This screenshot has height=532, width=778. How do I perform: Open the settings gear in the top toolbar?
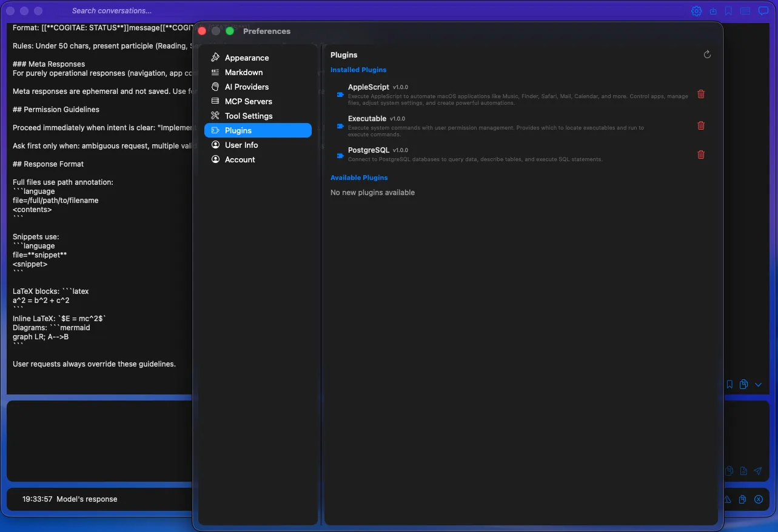[696, 10]
